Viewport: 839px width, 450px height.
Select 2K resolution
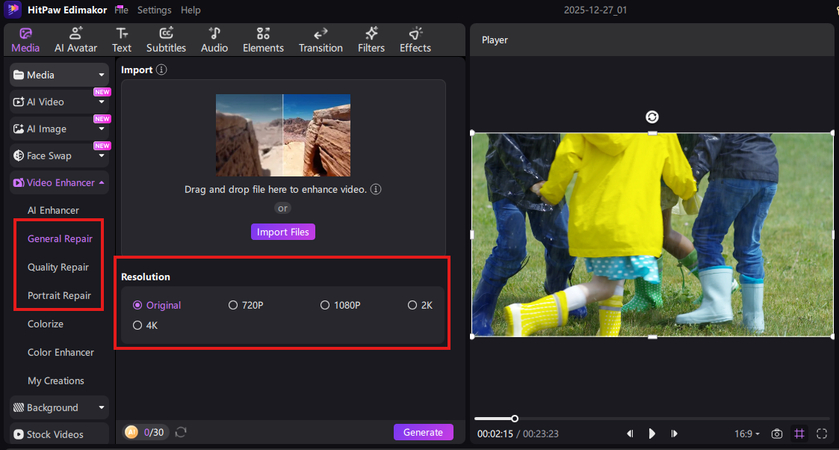point(420,305)
